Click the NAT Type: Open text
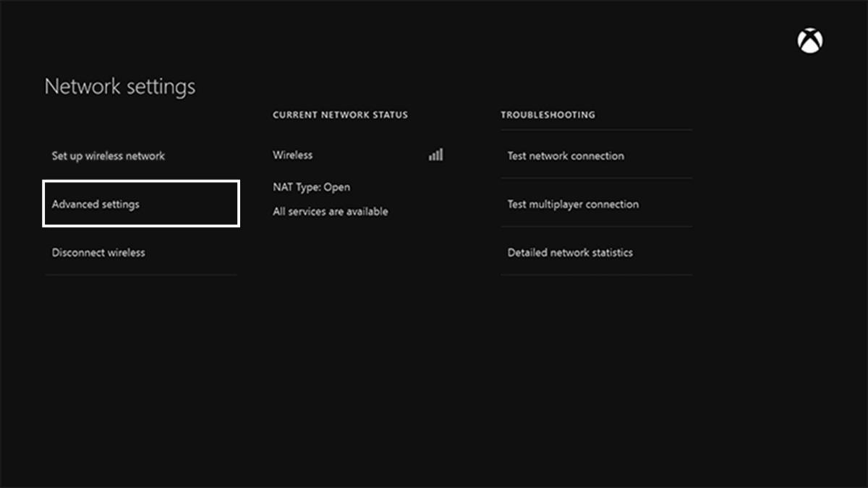The image size is (868, 488). tap(311, 187)
